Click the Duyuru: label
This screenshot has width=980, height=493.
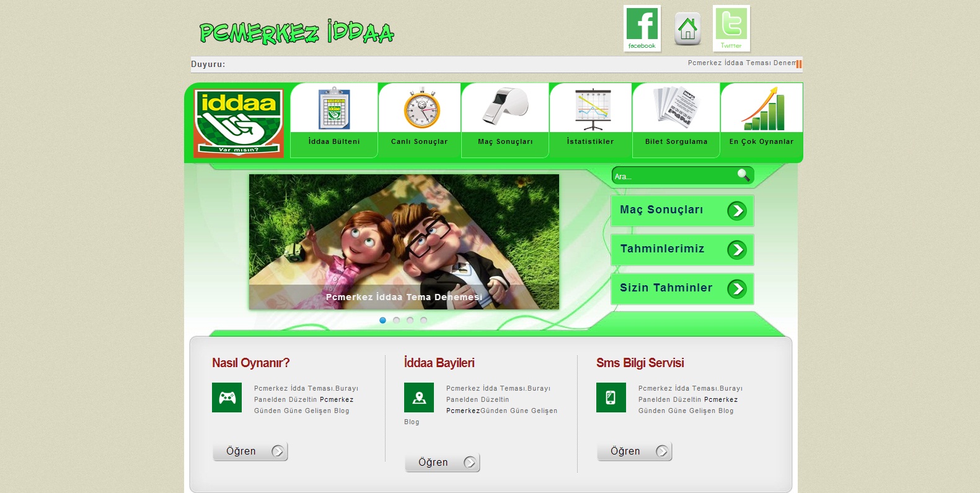[x=208, y=64]
